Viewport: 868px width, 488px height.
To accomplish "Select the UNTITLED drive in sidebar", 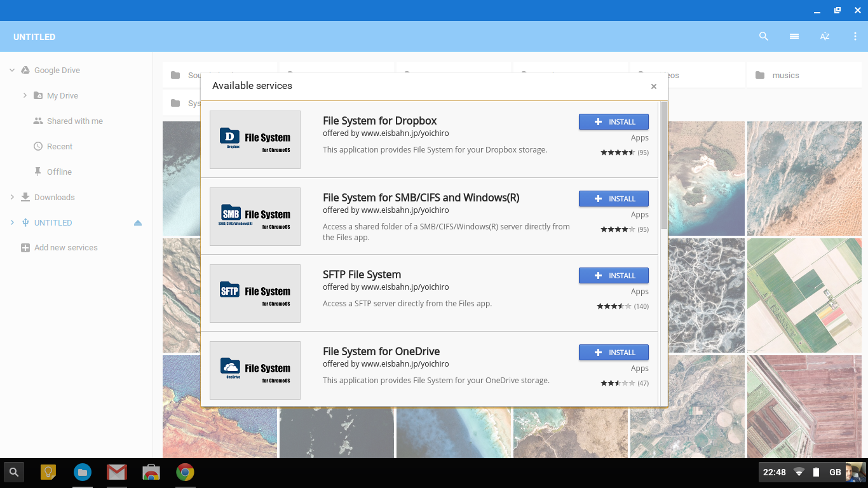I will [53, 223].
